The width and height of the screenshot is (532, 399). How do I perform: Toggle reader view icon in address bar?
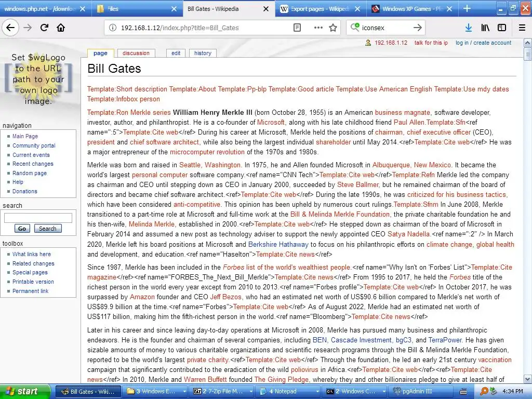pos(297,28)
